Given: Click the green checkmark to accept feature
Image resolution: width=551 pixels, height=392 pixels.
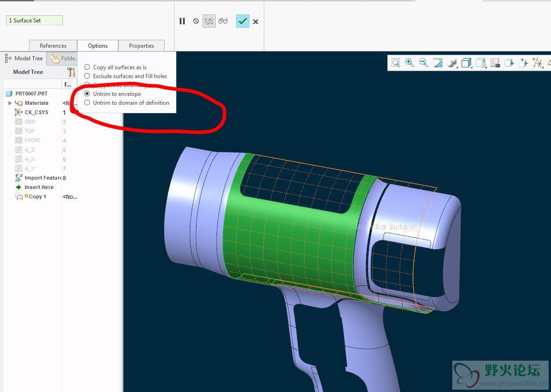Looking at the screenshot, I should click(x=242, y=21).
